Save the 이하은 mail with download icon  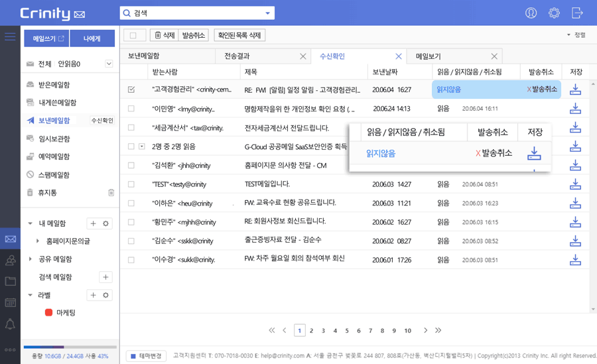pos(575,203)
